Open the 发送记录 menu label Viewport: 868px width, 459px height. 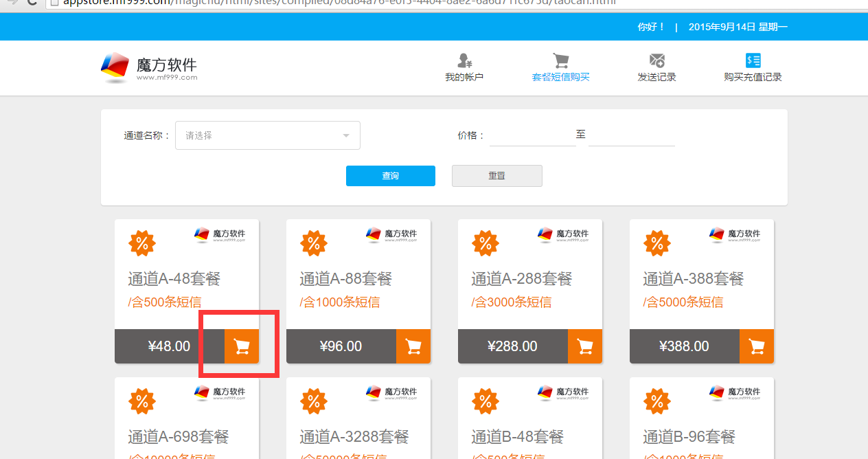656,77
